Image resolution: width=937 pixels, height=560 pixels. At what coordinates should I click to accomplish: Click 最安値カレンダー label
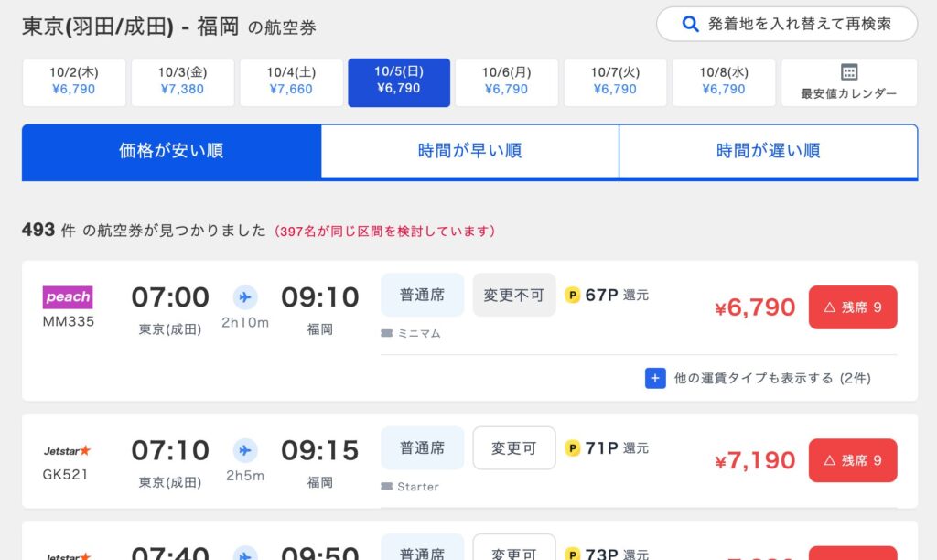pos(848,94)
